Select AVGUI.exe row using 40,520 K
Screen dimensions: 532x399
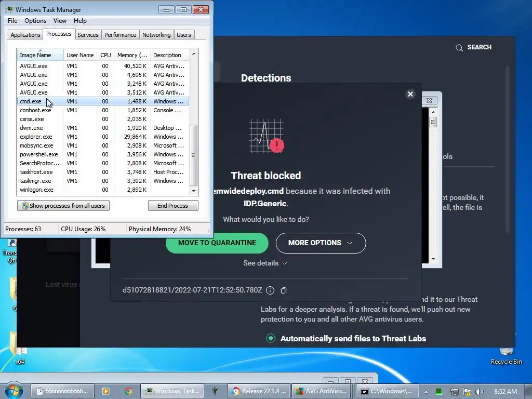coord(103,66)
